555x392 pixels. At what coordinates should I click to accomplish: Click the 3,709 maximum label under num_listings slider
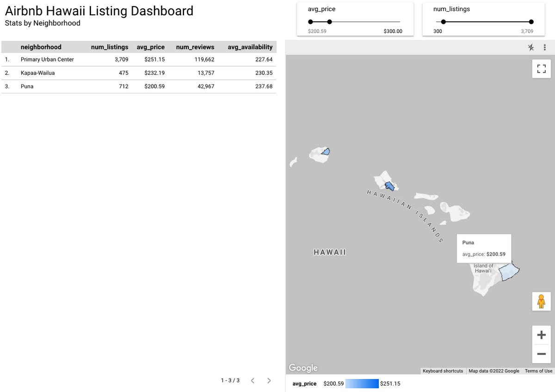click(527, 31)
